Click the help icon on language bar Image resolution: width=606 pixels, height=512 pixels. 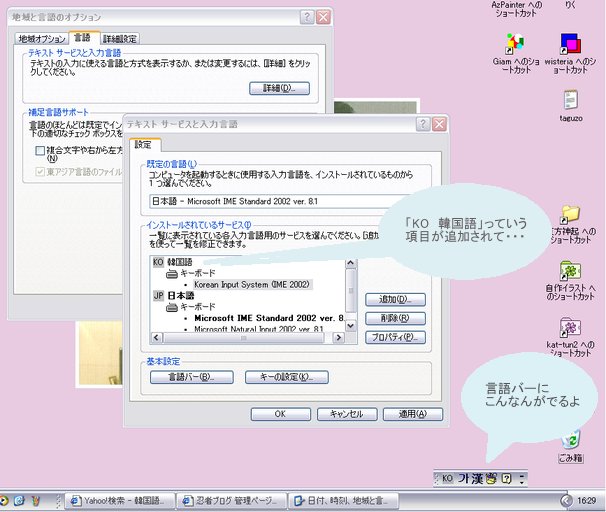(x=506, y=479)
